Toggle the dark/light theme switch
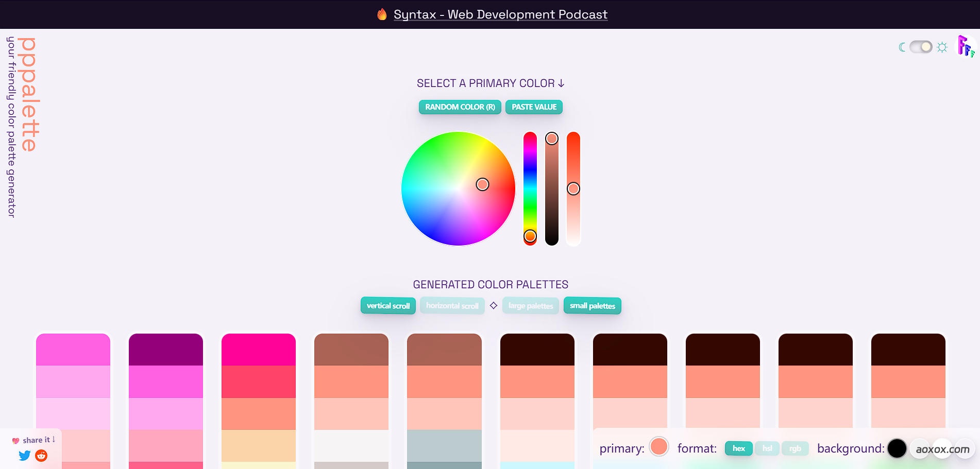Viewport: 980px width, 469px height. coord(921,47)
